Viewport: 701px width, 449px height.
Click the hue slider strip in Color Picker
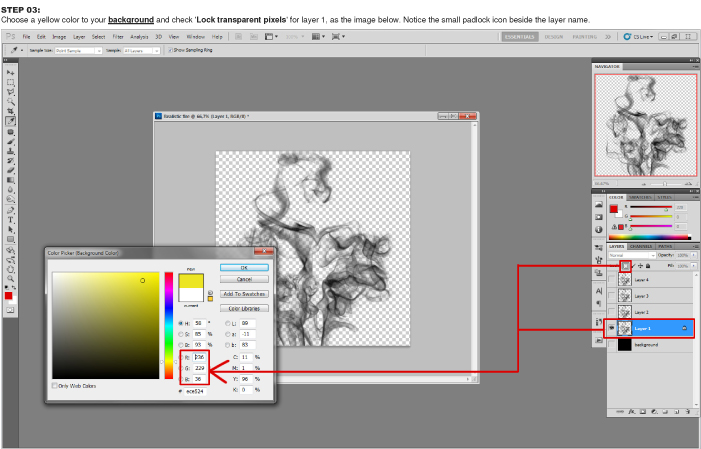(x=169, y=325)
